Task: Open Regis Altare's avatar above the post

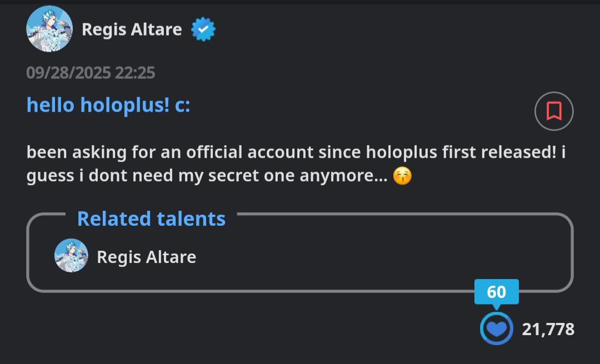Action: (49, 29)
